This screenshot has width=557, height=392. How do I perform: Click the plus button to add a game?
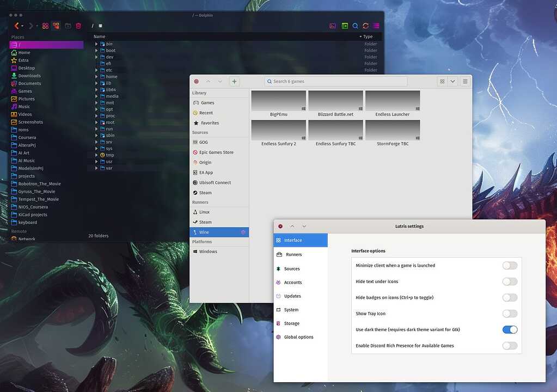234,81
